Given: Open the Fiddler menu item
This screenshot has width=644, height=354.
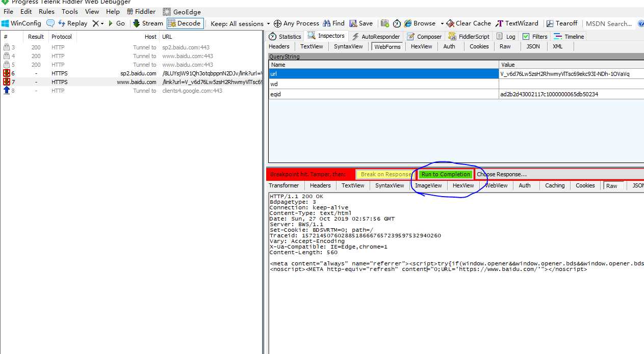Looking at the screenshot, I should (141, 11).
